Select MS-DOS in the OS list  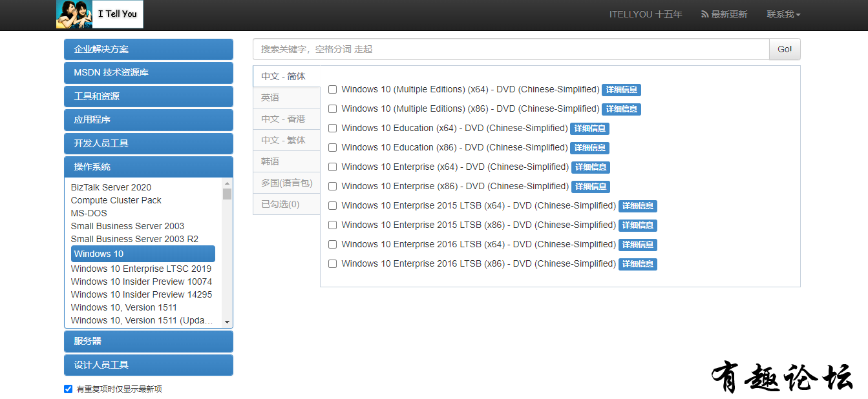(89, 213)
